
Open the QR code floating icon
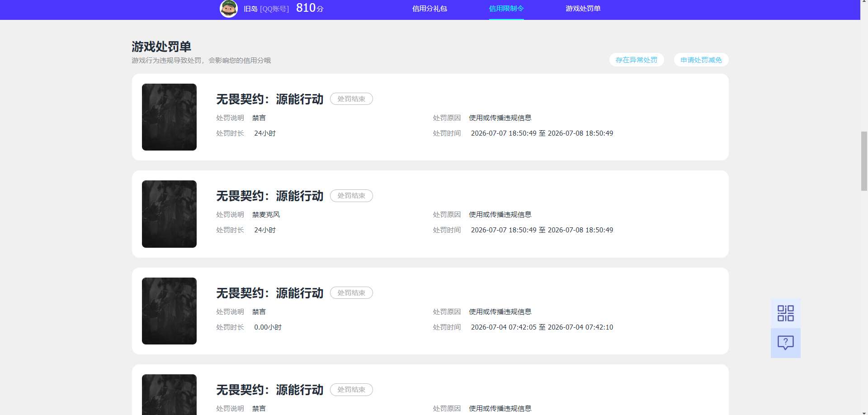(785, 313)
